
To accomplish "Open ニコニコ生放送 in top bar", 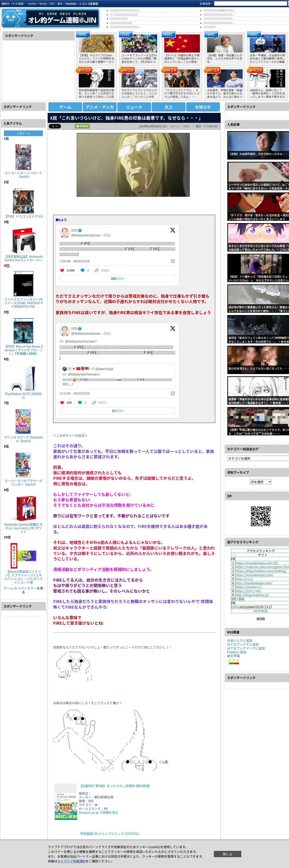I will (88, 4).
